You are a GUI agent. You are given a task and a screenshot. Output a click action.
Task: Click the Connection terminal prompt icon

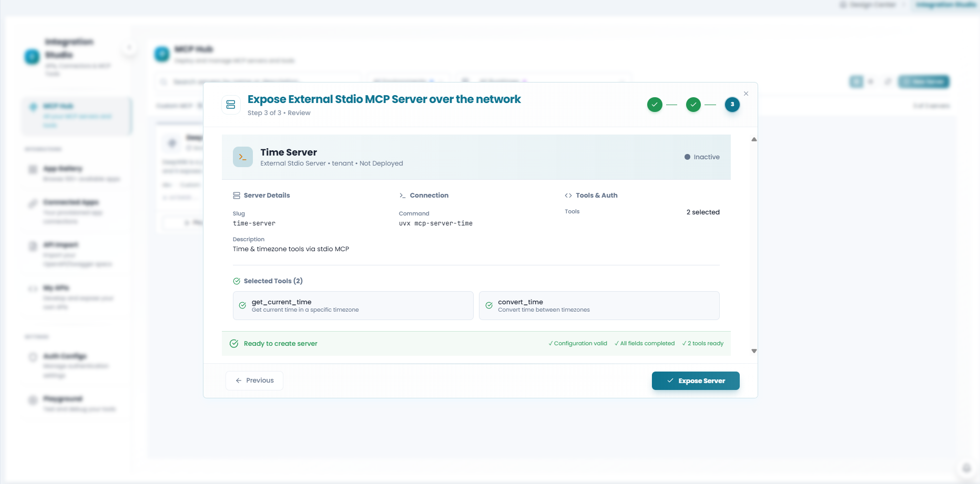pyautogui.click(x=402, y=195)
